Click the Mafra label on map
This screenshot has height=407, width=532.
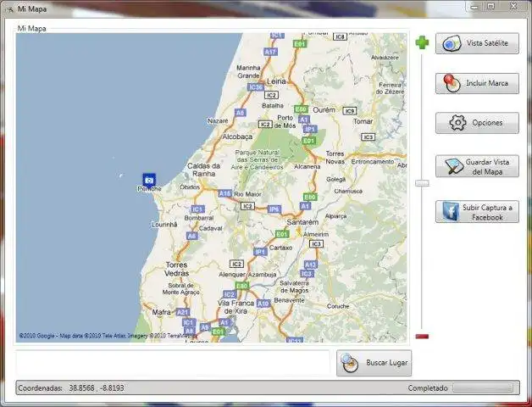(162, 312)
